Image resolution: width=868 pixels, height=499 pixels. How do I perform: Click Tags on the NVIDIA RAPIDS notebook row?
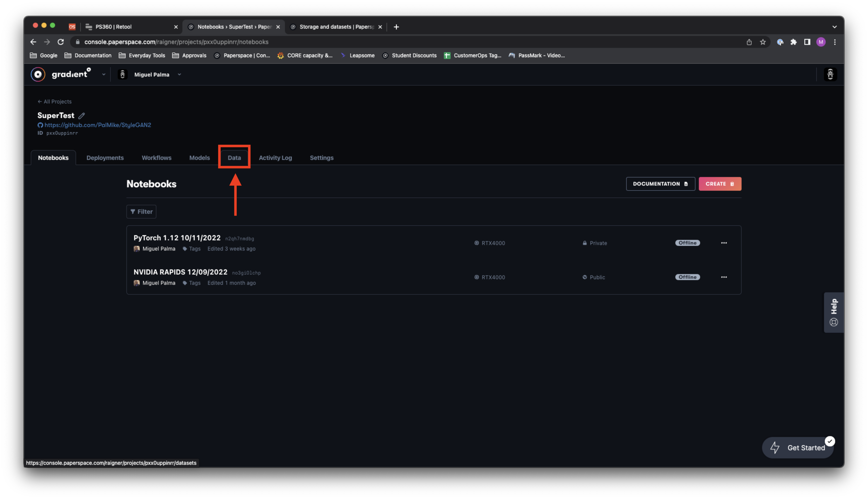(192, 283)
